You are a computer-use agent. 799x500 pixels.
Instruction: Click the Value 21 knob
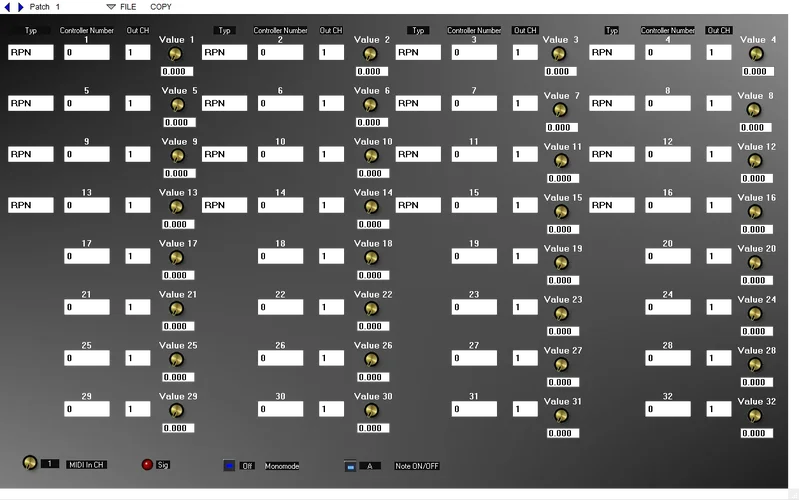click(176, 308)
